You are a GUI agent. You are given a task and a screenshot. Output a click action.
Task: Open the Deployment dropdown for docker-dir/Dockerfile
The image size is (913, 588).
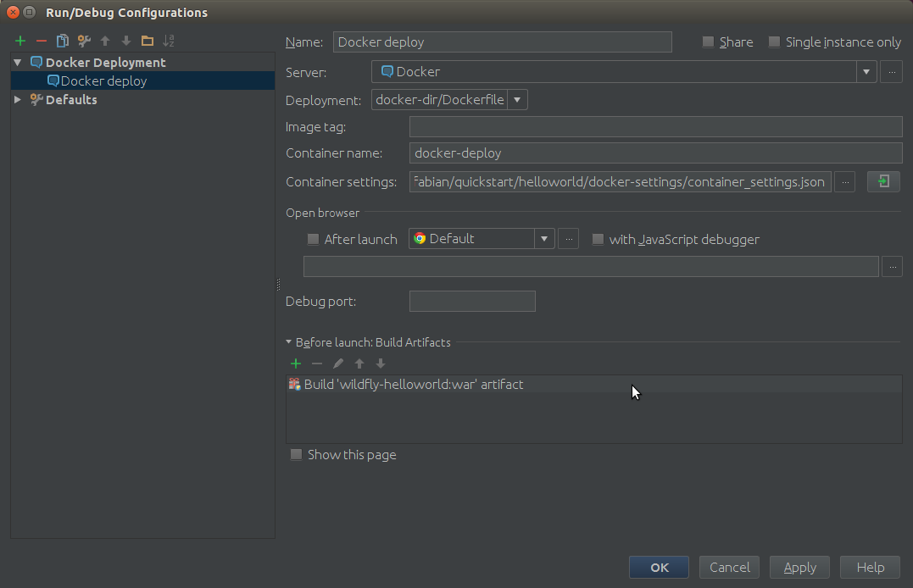point(517,100)
